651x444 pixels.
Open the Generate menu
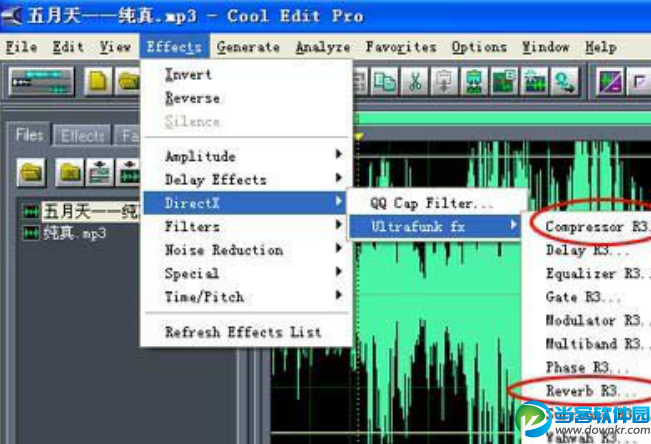pyautogui.click(x=248, y=47)
